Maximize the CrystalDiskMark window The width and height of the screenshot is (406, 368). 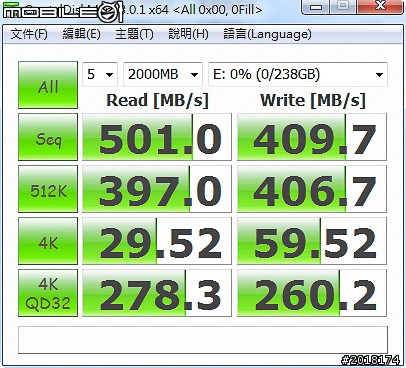(x=344, y=6)
